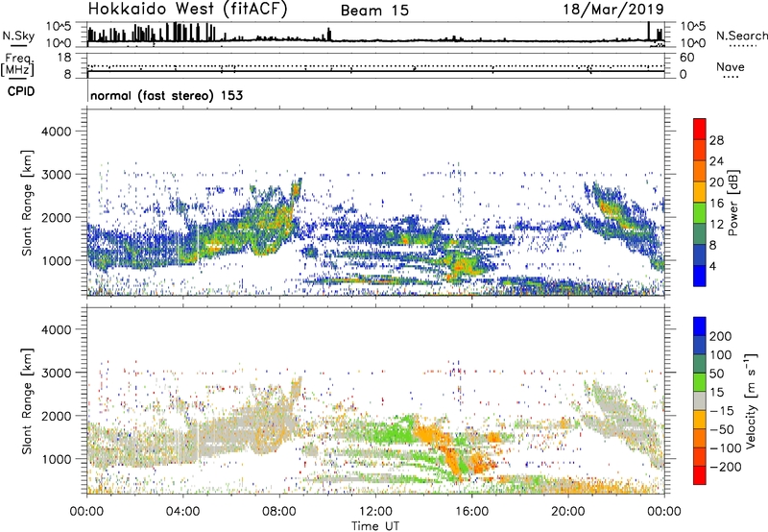Click the "3000" range tick in power panel
Screen dimensions: 768x532
[57, 175]
